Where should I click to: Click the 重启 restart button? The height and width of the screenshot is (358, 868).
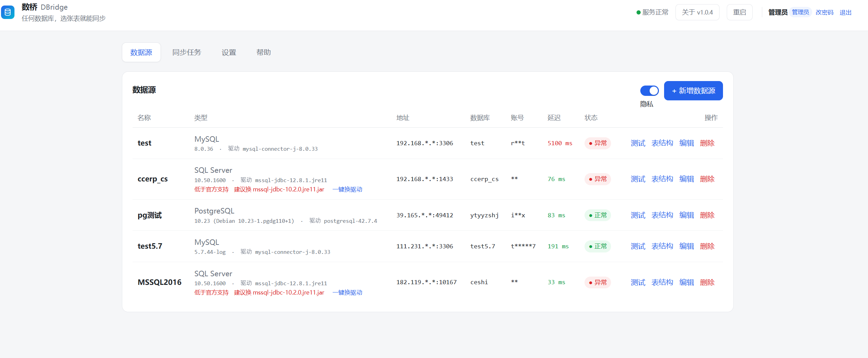pos(739,12)
